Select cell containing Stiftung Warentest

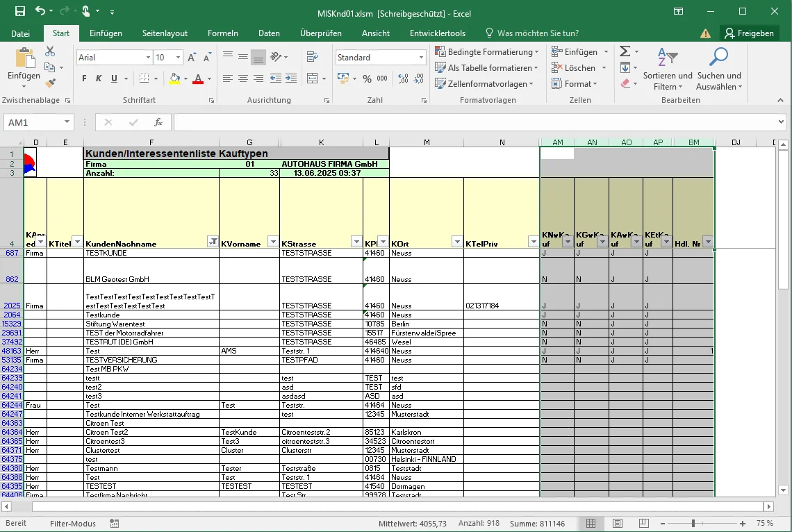pos(151,324)
